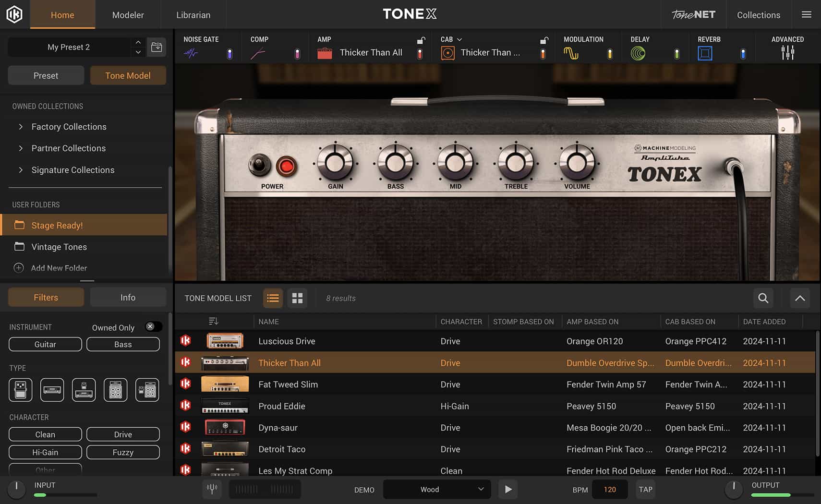
Task: Select the stomp pedal type filter
Action: [20, 390]
